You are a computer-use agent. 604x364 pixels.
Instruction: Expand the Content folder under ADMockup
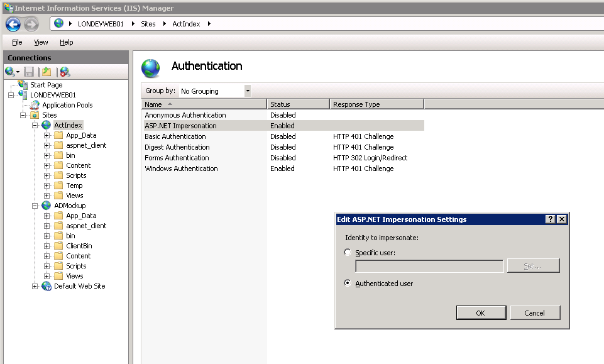[x=47, y=256]
